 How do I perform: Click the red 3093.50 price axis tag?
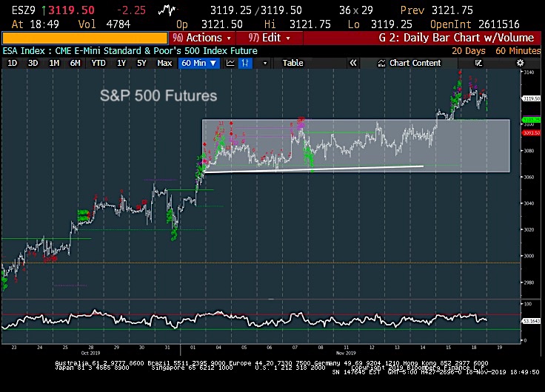coord(532,133)
